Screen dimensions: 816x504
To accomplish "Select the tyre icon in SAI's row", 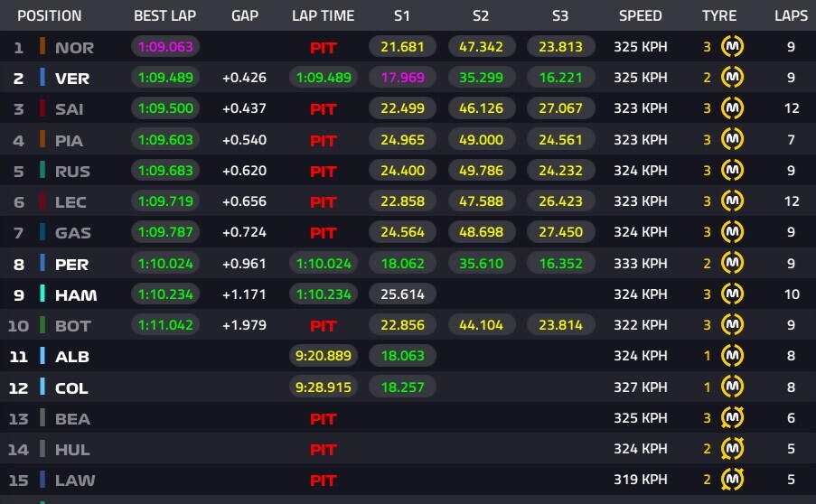I will (x=733, y=108).
